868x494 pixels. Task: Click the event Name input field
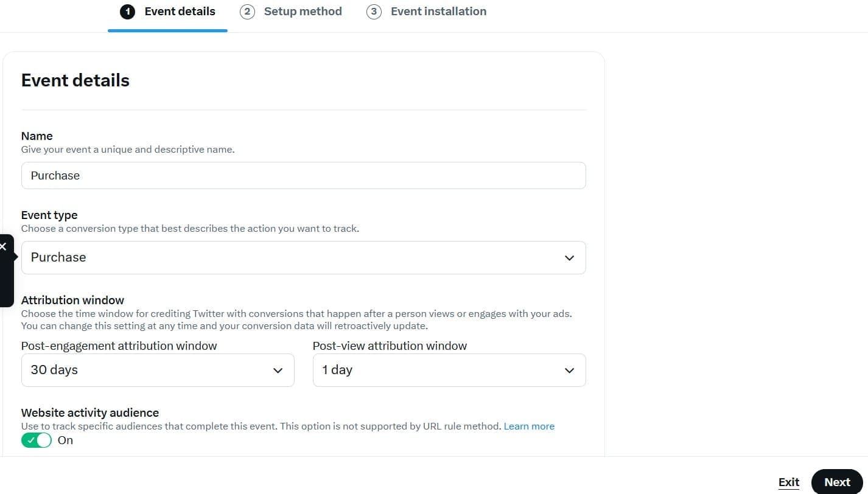point(303,175)
